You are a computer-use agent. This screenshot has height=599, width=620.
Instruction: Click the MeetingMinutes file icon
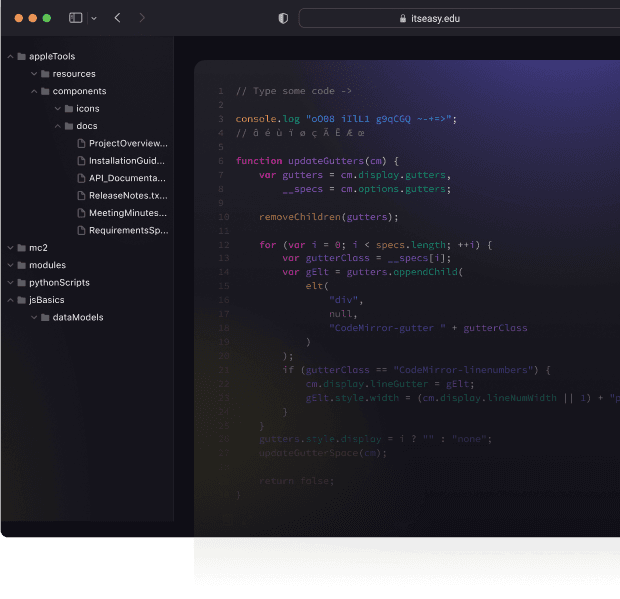click(x=81, y=213)
